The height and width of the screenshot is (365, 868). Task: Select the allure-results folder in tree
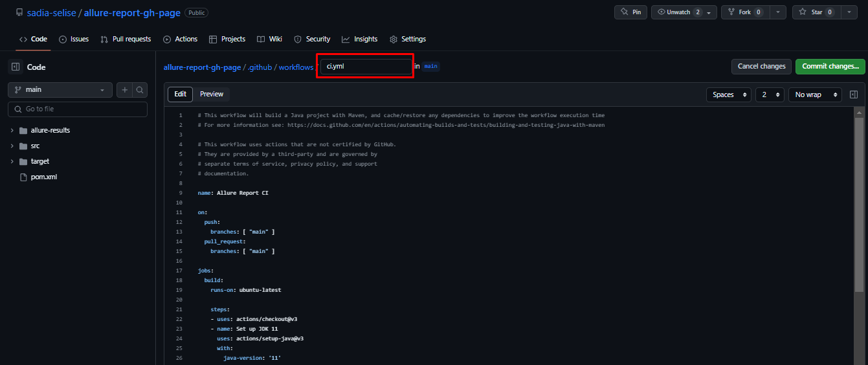(x=50, y=130)
